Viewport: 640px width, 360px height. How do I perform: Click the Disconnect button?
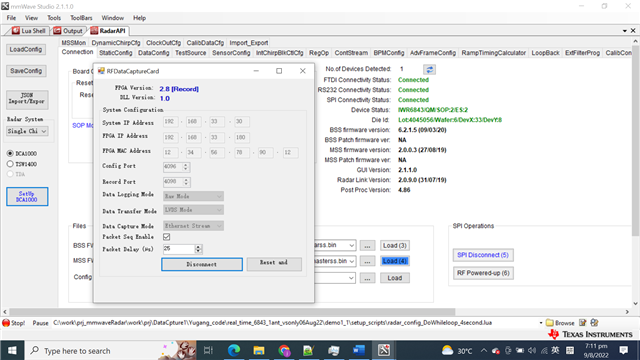[x=202, y=264]
